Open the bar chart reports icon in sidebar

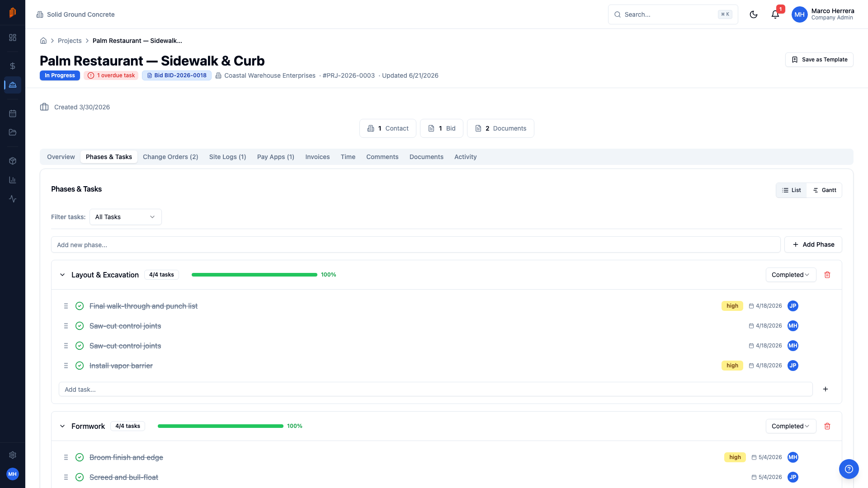point(13,180)
